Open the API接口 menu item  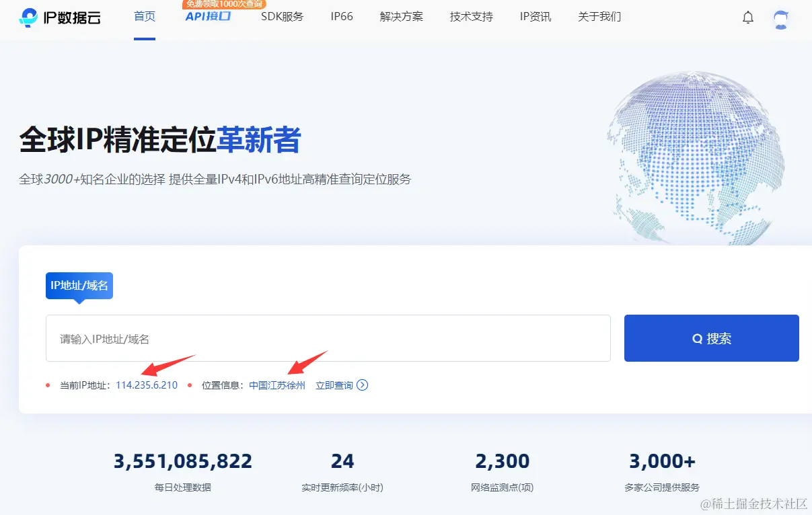pos(208,16)
